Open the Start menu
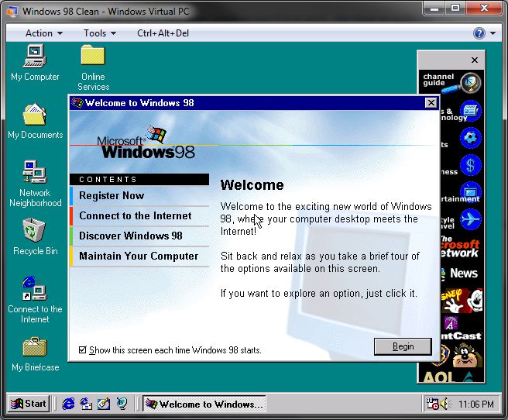This screenshot has width=508, height=420. (x=29, y=404)
